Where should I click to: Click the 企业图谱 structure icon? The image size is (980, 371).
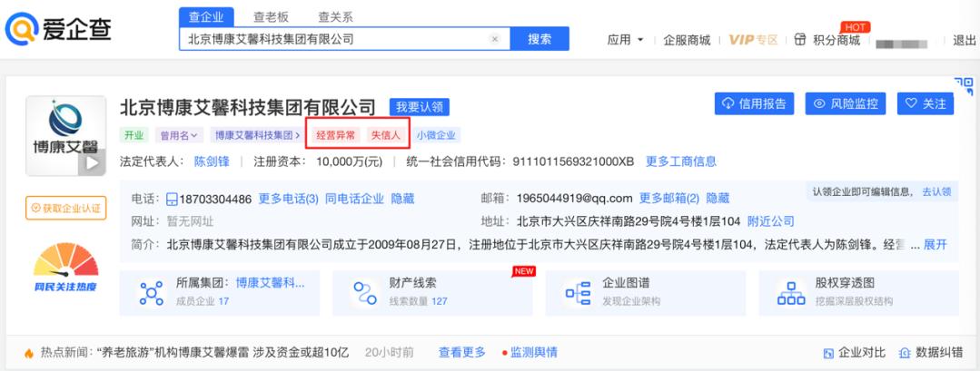pyautogui.click(x=578, y=293)
